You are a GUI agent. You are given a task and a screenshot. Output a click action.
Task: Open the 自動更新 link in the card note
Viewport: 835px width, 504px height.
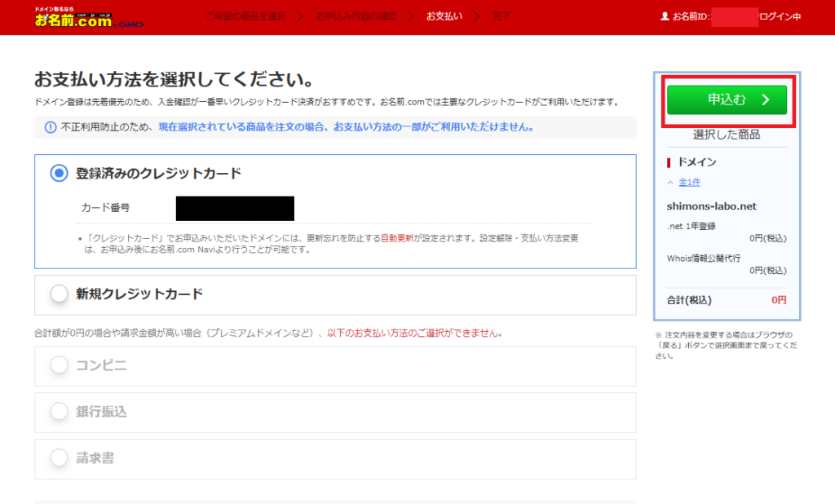[397, 239]
